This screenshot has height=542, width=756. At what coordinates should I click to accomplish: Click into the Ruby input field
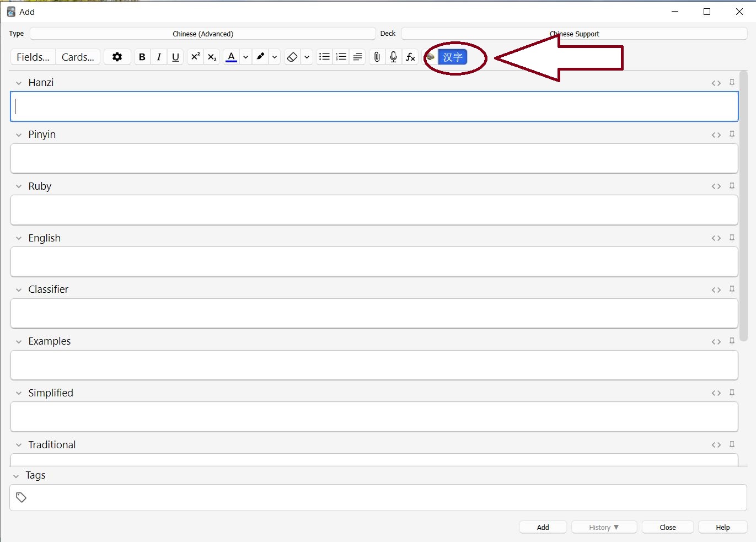[x=374, y=210]
